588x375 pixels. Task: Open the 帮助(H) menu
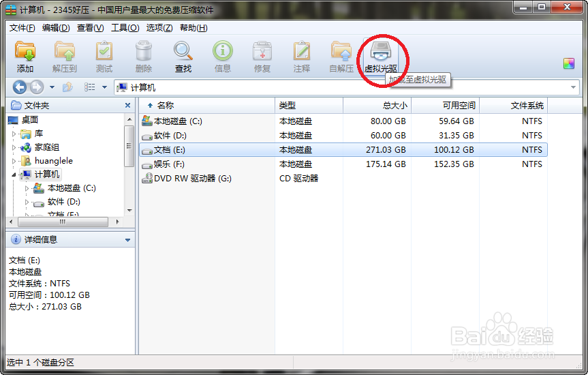click(x=194, y=28)
